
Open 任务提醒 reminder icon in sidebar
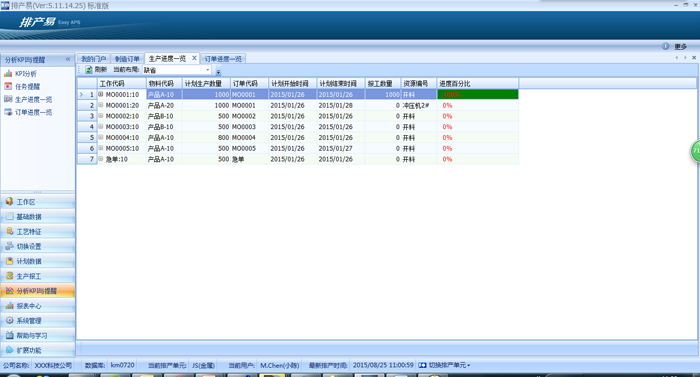click(x=8, y=86)
